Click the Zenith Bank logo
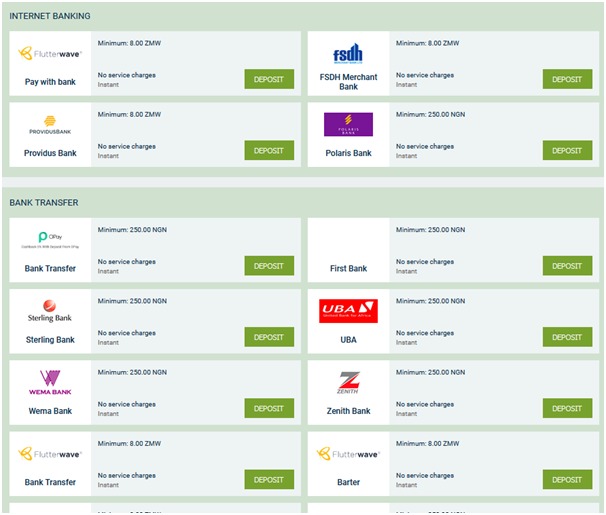 (348, 382)
